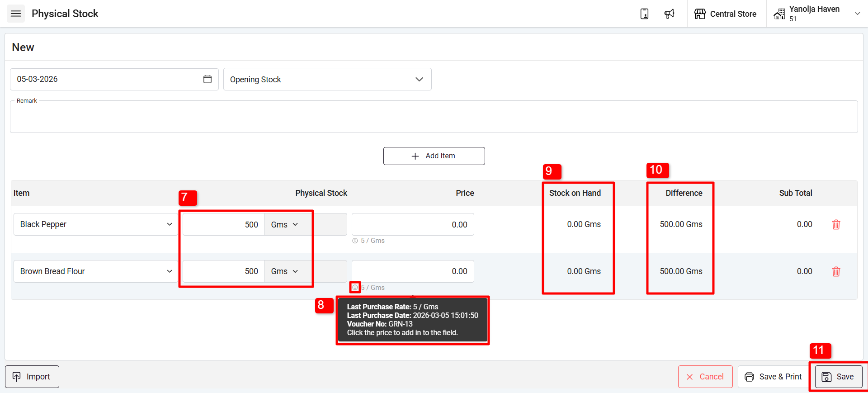Change Black Pepper Gms unit dropdown
The height and width of the screenshot is (393, 868).
tap(285, 224)
